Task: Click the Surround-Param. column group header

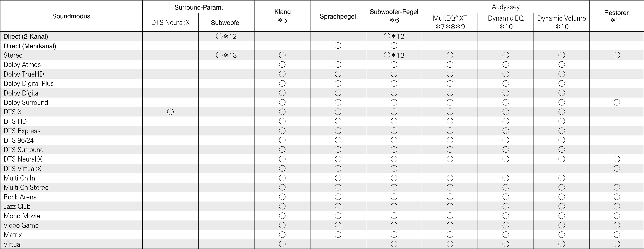Action: [198, 7]
